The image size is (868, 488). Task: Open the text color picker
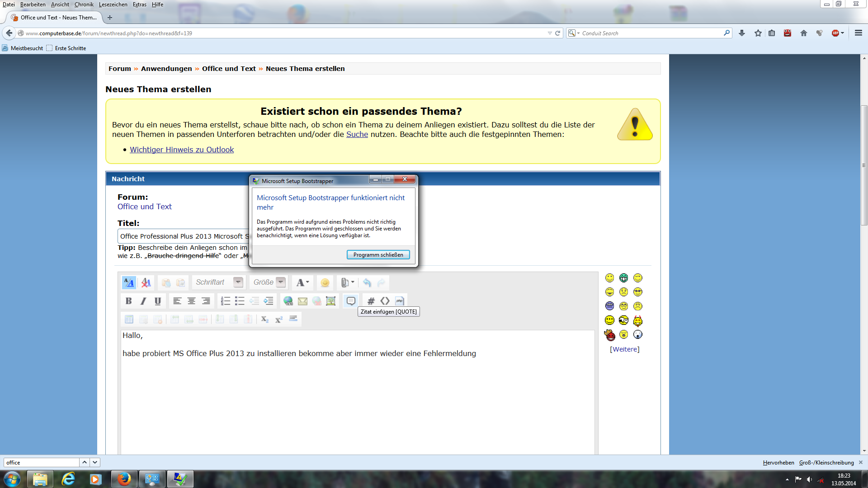[302, 283]
